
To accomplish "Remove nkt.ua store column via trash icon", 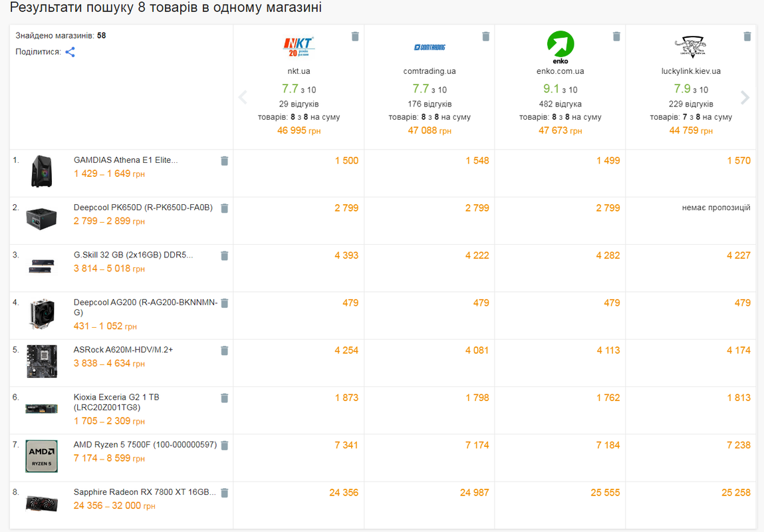I will tap(355, 37).
